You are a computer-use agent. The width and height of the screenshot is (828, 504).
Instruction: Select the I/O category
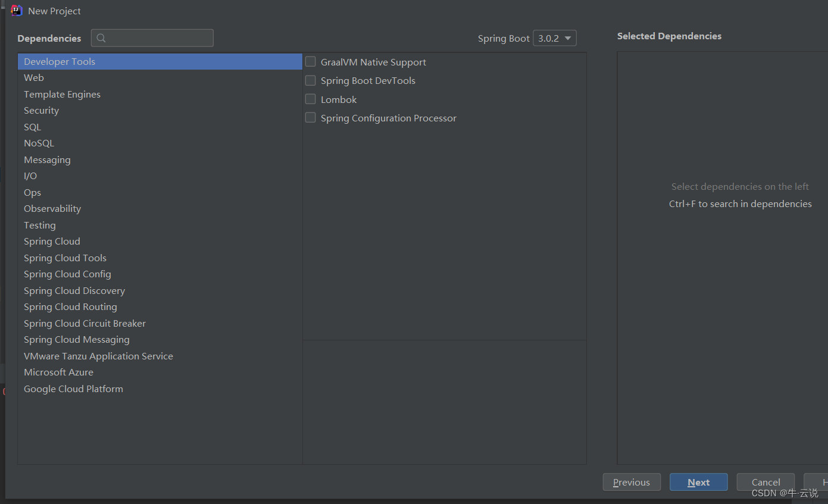tap(160, 176)
